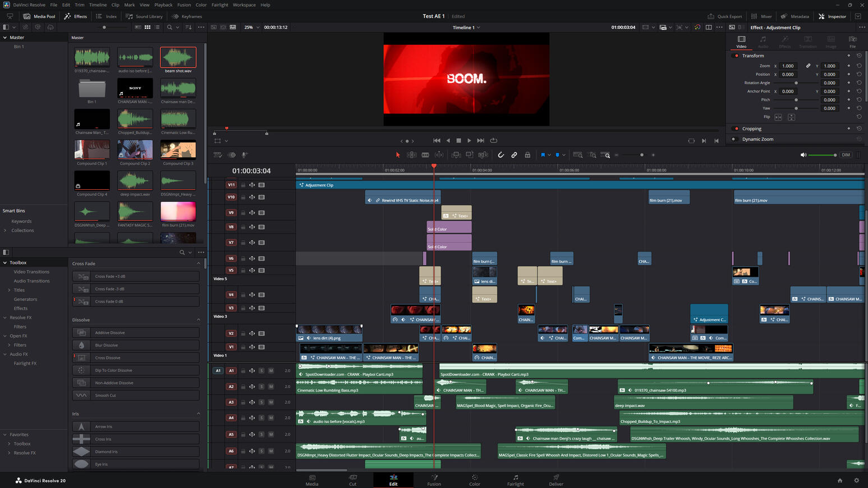Toggle the DIM audio button

[846, 155]
